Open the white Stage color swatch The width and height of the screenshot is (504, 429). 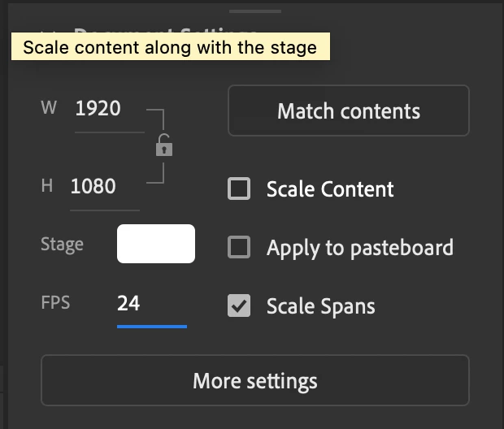pyautogui.click(x=156, y=244)
